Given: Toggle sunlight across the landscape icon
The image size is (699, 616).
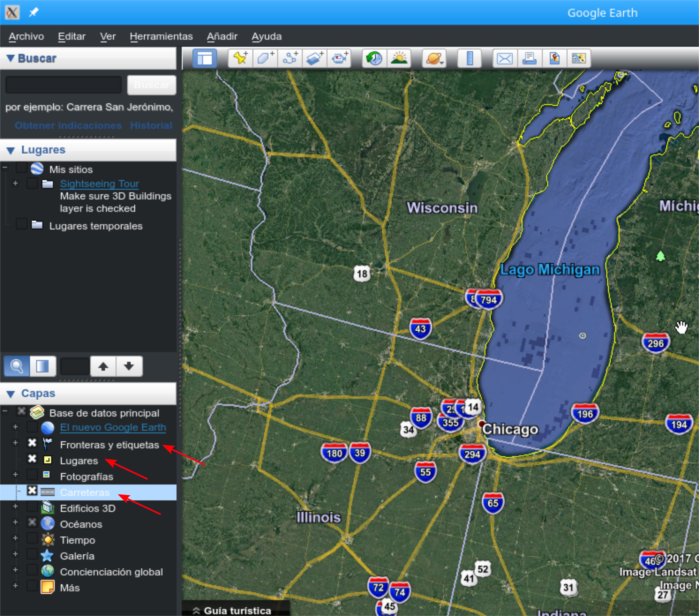Looking at the screenshot, I should click(x=399, y=58).
